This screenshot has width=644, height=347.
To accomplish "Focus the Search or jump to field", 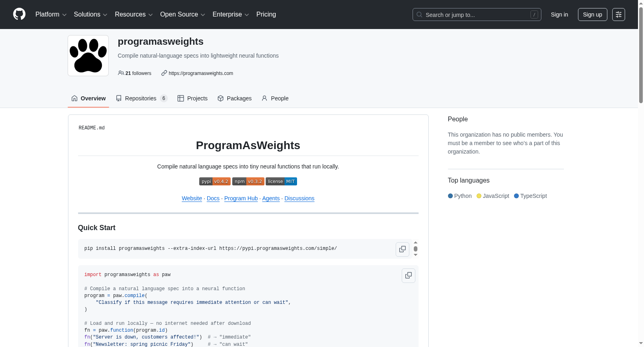I will click(477, 15).
